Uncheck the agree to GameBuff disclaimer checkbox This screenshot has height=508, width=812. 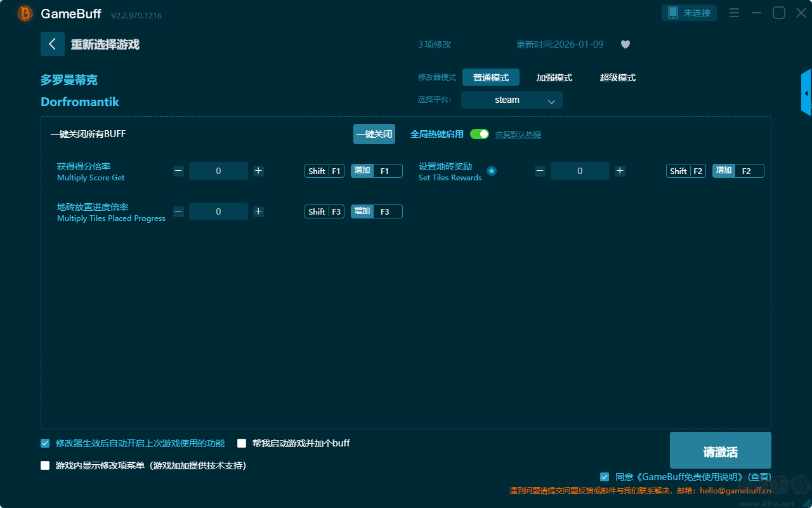[x=605, y=477]
